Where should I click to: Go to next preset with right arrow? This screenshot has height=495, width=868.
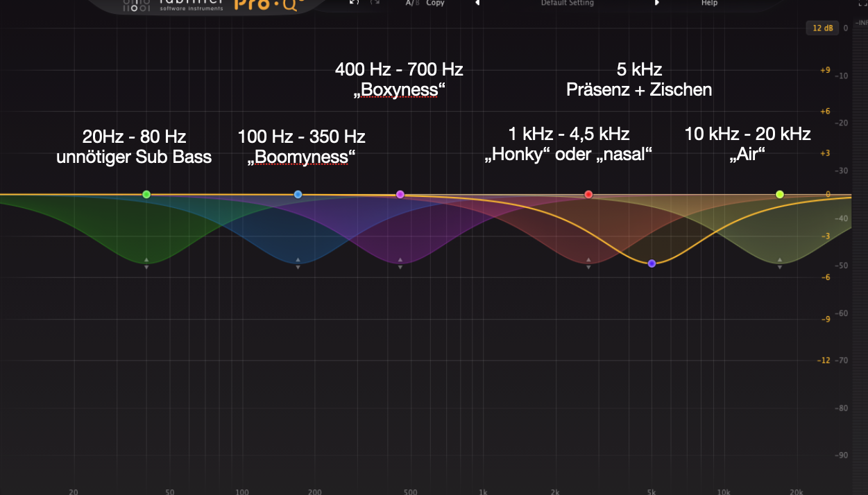[x=656, y=3]
